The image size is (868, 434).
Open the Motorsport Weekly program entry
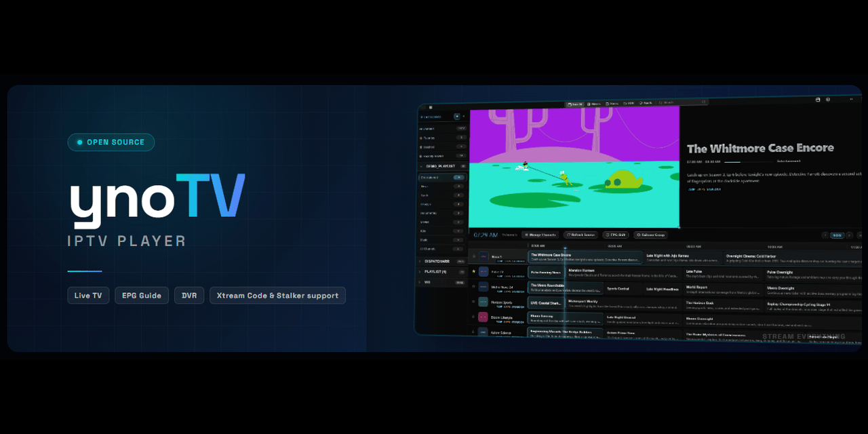tap(624, 302)
